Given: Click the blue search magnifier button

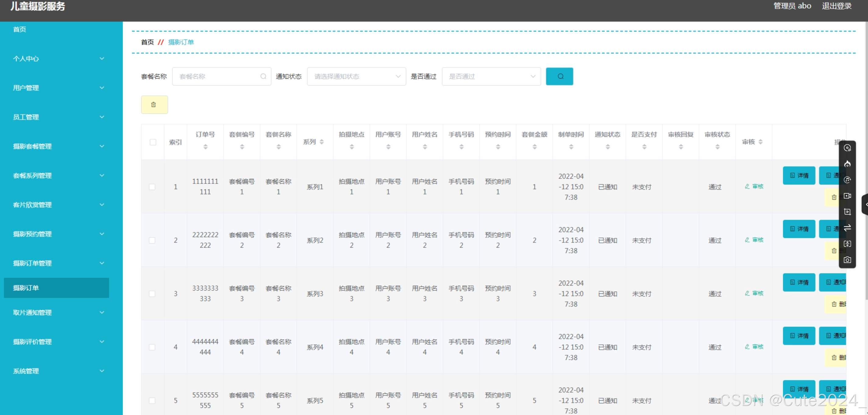Looking at the screenshot, I should point(559,76).
